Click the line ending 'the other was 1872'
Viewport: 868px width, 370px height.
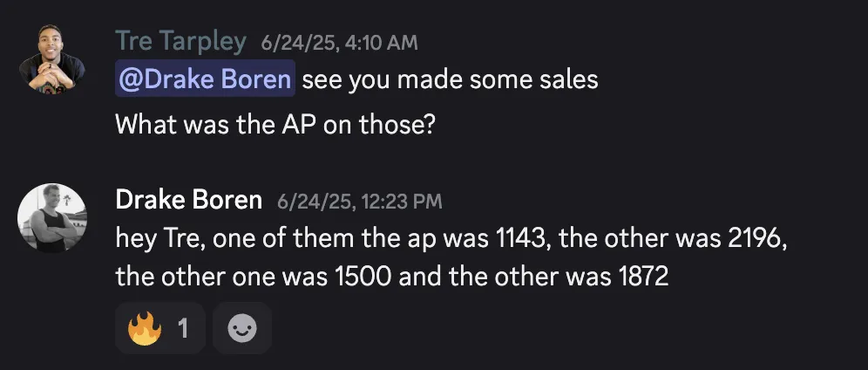pyautogui.click(x=392, y=277)
